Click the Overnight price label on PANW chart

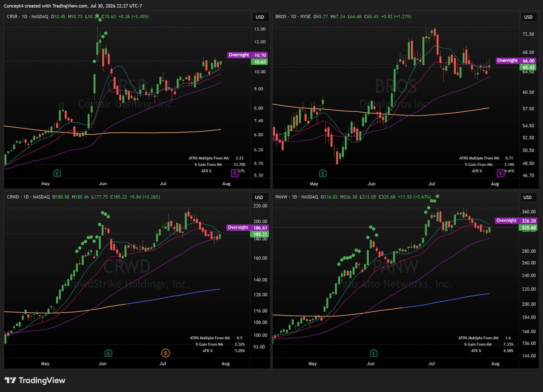507,220
